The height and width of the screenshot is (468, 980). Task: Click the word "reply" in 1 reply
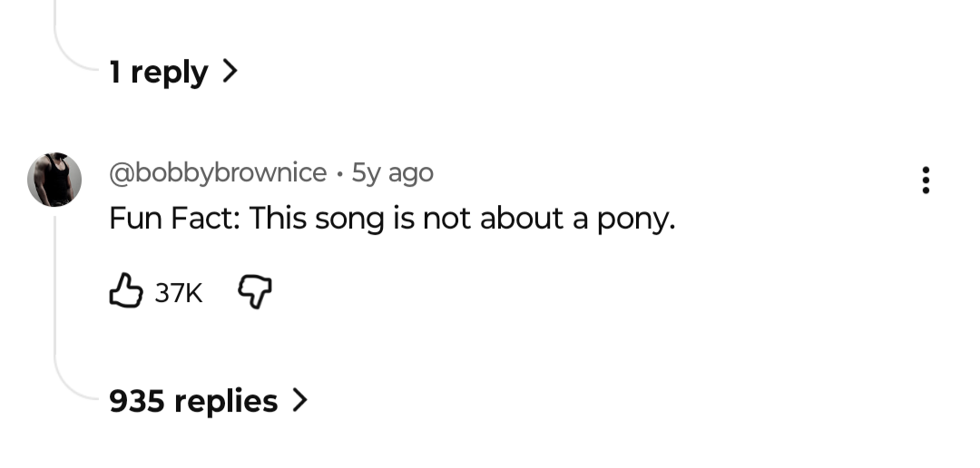[169, 73]
